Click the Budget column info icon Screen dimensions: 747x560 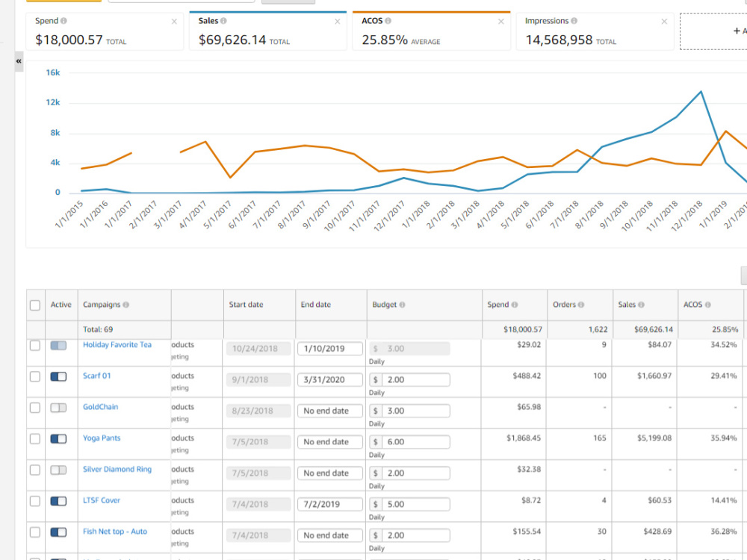(x=402, y=305)
